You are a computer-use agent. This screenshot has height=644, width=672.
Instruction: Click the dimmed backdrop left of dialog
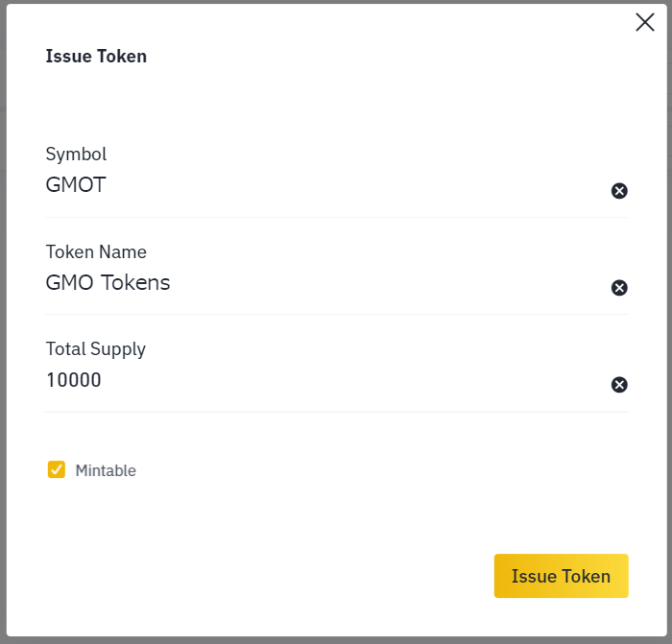(x=3, y=322)
